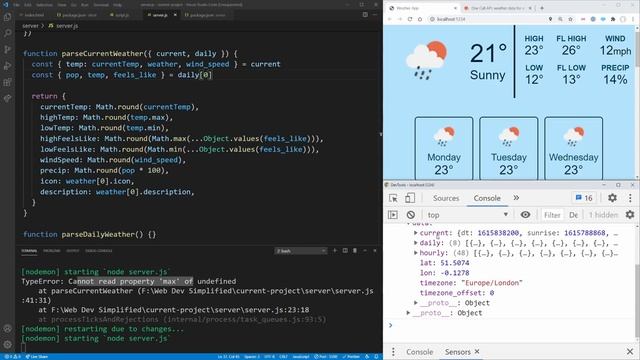
Task: Expand the inner __proto__ Object
Action: click(x=416, y=303)
